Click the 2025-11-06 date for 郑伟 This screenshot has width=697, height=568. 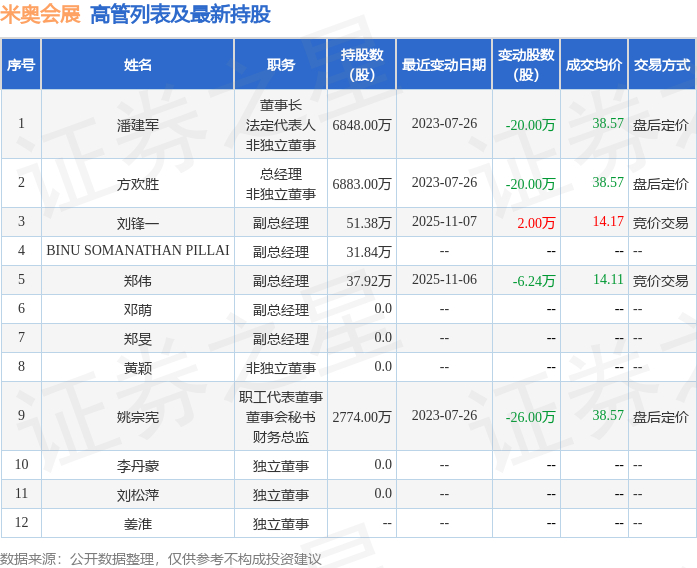(444, 280)
